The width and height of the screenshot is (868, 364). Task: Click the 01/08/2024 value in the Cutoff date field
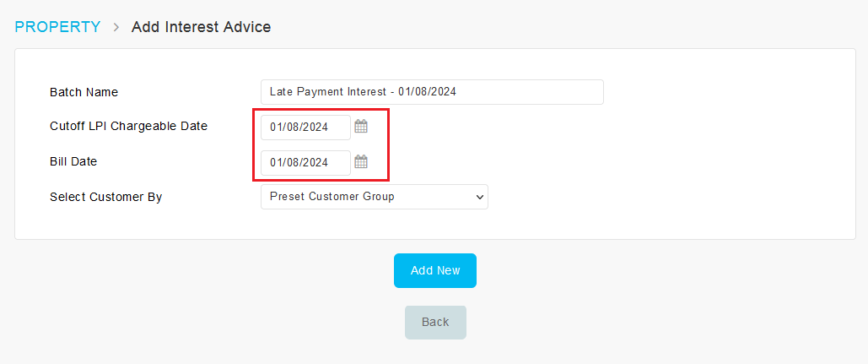point(299,128)
